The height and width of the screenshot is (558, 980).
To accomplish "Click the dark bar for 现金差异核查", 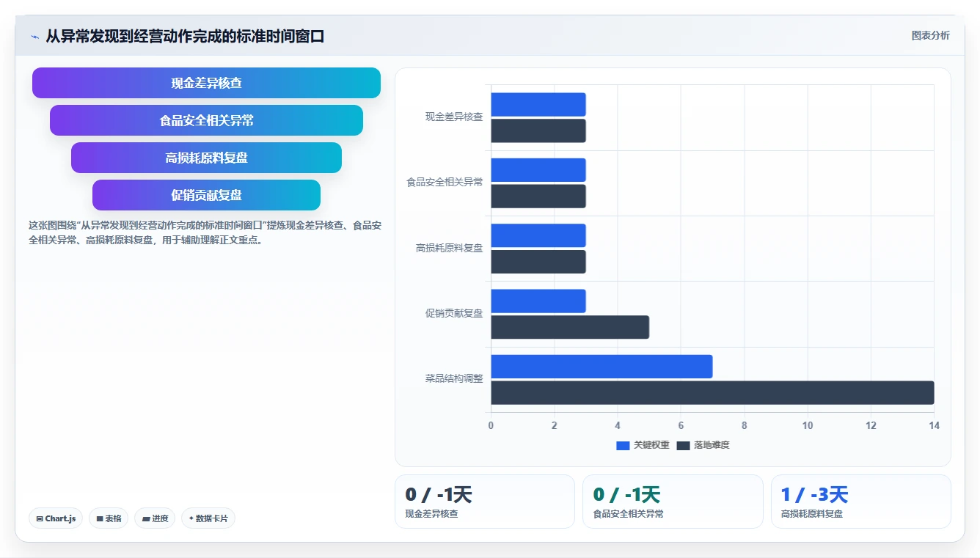I will coord(538,131).
